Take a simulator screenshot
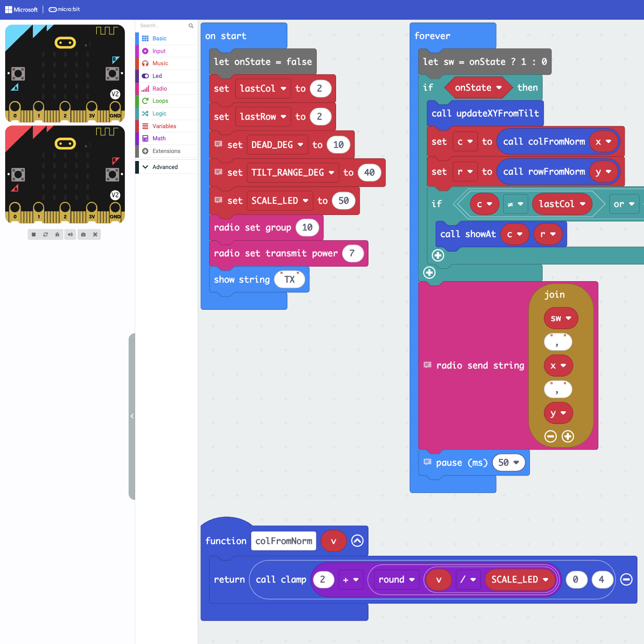 pyautogui.click(x=83, y=234)
